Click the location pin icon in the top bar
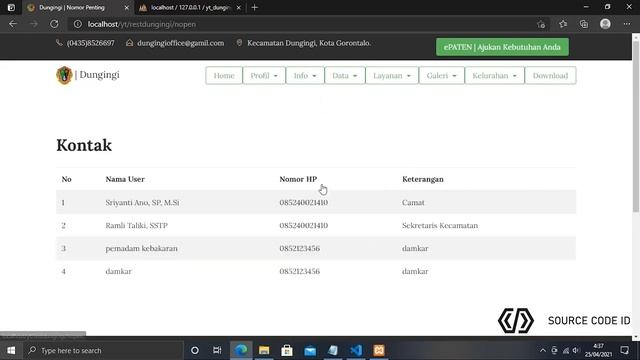Image resolution: width=640 pixels, height=360 pixels. pyautogui.click(x=239, y=43)
